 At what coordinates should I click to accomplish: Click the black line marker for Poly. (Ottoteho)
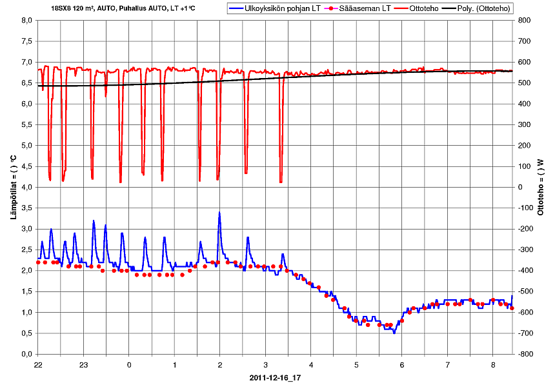pyautogui.click(x=449, y=8)
